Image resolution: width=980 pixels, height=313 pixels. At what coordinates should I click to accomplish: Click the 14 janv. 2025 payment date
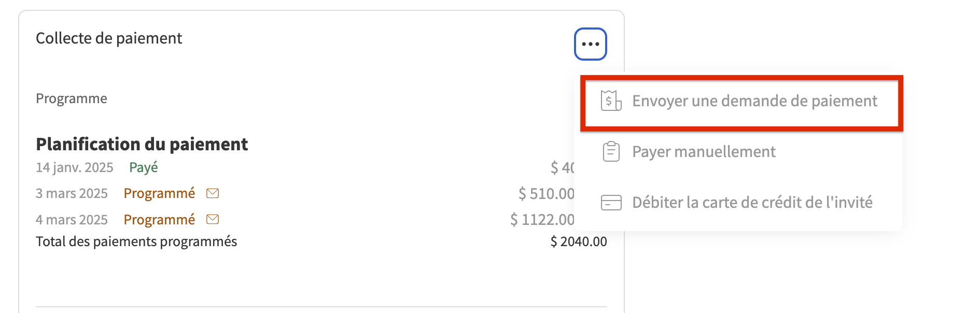75,167
